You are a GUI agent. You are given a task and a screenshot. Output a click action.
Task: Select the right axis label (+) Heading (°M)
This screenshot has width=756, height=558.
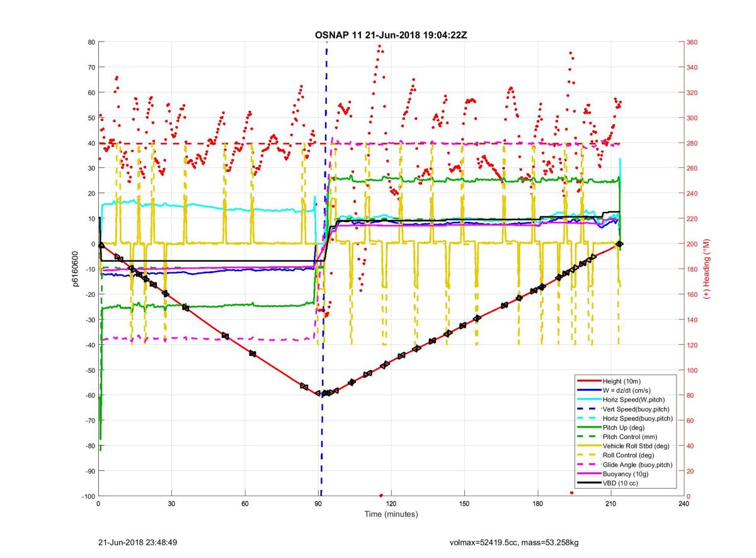pos(706,269)
